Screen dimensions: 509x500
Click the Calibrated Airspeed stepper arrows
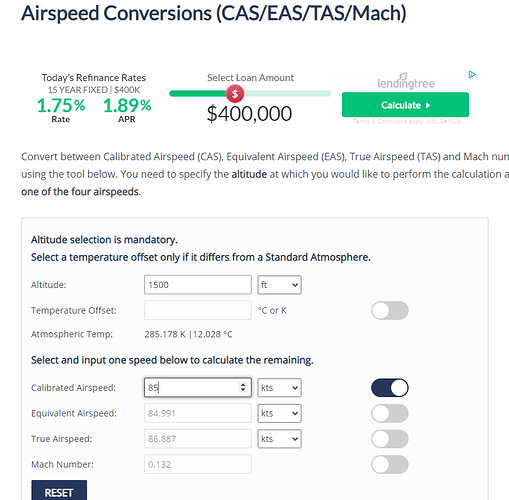(x=243, y=387)
